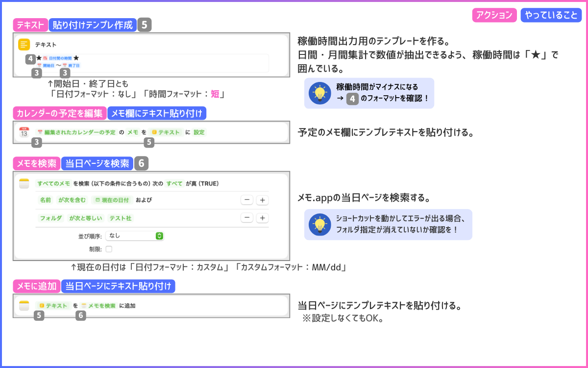Viewport: 588px width, 368px height.
Task: Open the 並び順序 dropdown set to なし
Action: coord(134,236)
